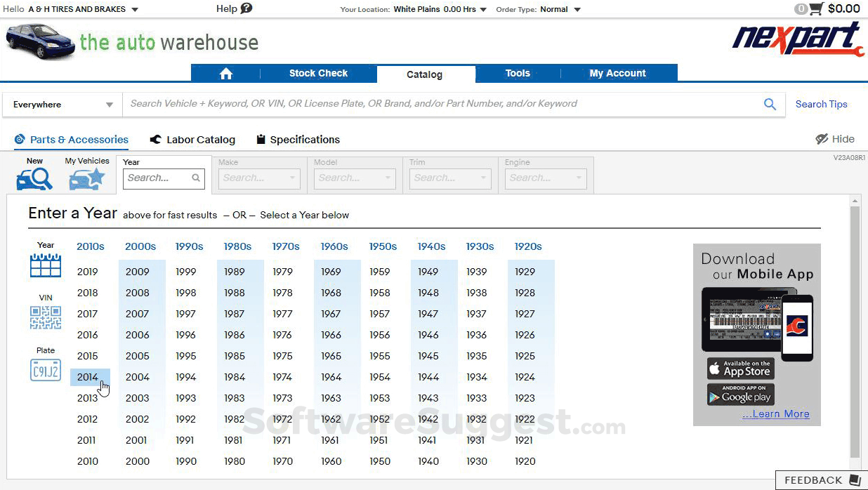The image size is (868, 490).
Task: Choose the VIN QR code icon
Action: click(x=46, y=317)
